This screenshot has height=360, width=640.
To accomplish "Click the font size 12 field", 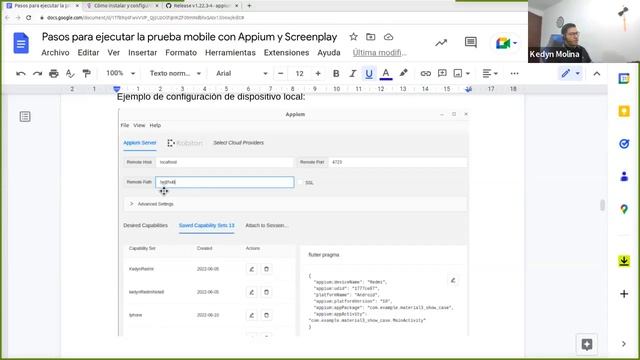I will click(299, 73).
